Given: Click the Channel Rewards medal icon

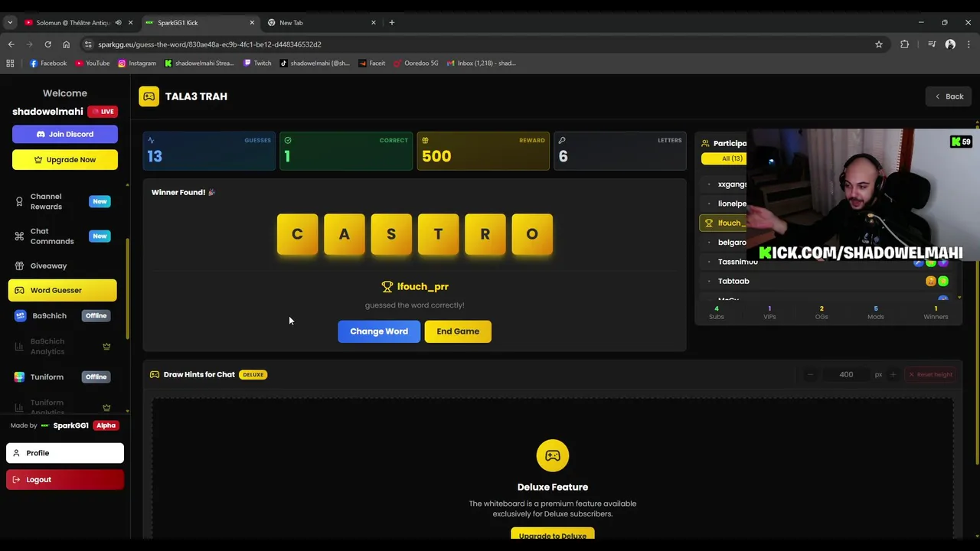Looking at the screenshot, I should [x=19, y=201].
